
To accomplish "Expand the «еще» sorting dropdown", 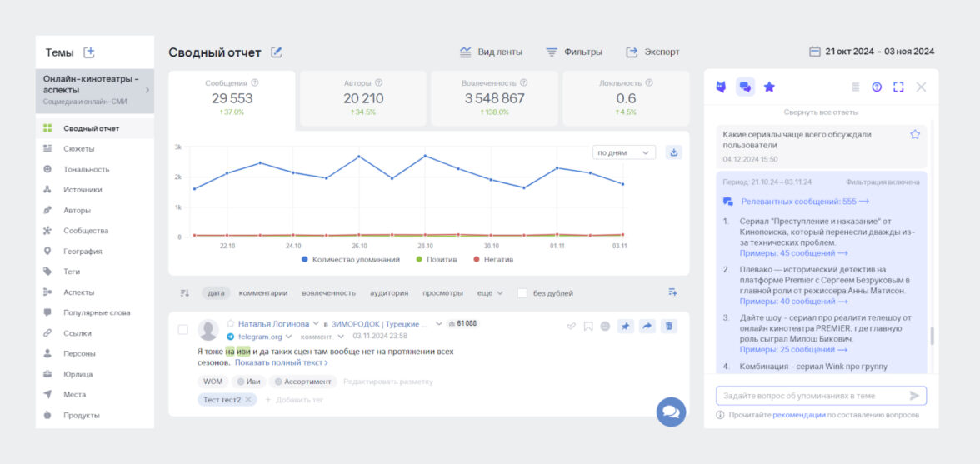I will (x=490, y=292).
